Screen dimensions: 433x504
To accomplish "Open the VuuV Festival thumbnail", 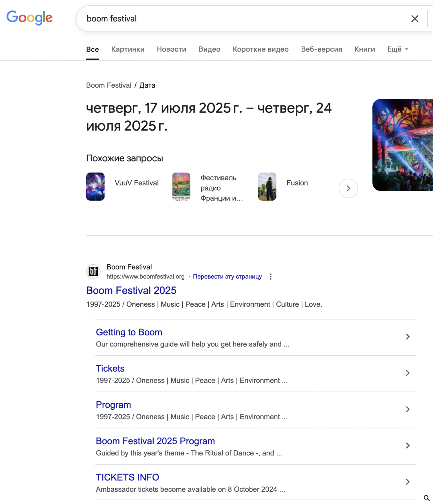I will pos(95,187).
